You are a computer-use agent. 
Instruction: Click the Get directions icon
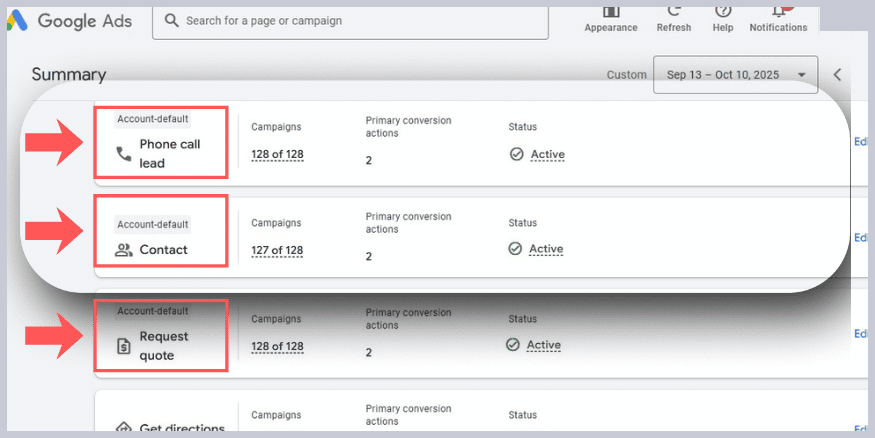[124, 428]
